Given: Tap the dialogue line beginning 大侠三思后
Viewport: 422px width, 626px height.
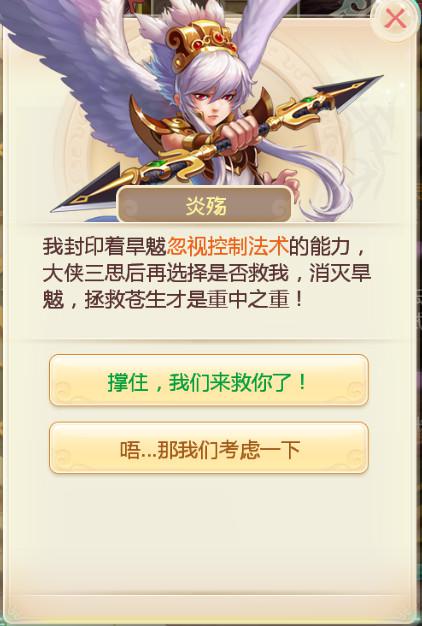Looking at the screenshot, I should (x=207, y=273).
